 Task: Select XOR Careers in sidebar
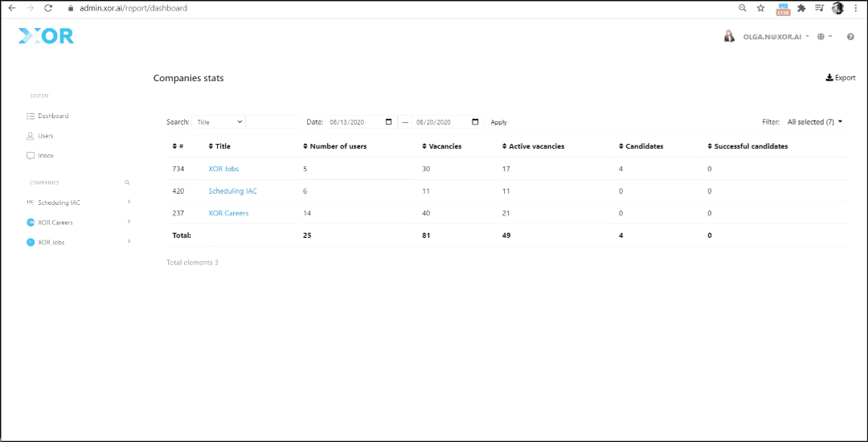[x=55, y=223]
